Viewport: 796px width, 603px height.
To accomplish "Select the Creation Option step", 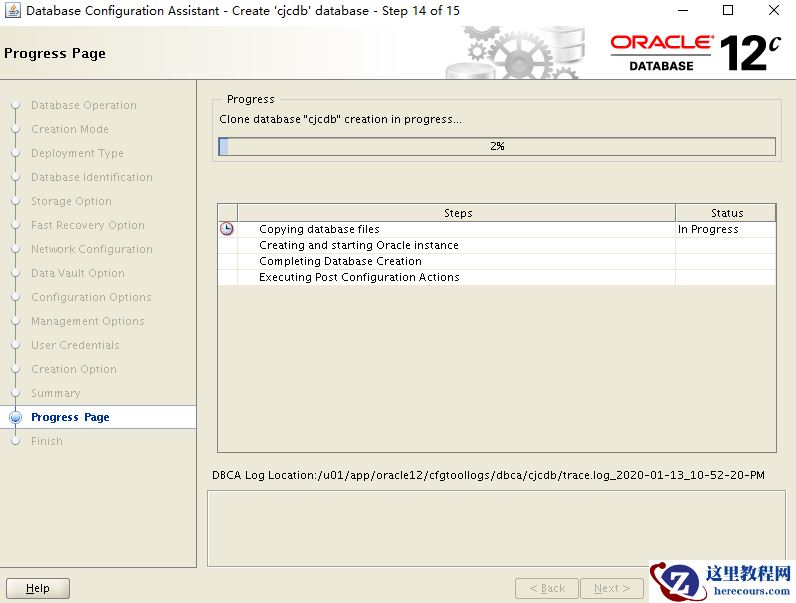I will point(74,369).
